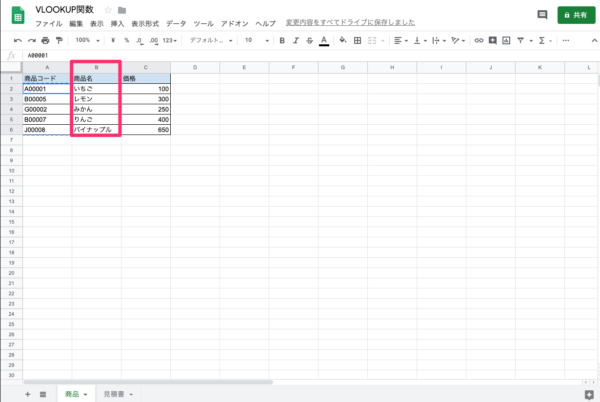Open the all sheets list icon
Screen dimensions: 600x402
tap(43, 394)
